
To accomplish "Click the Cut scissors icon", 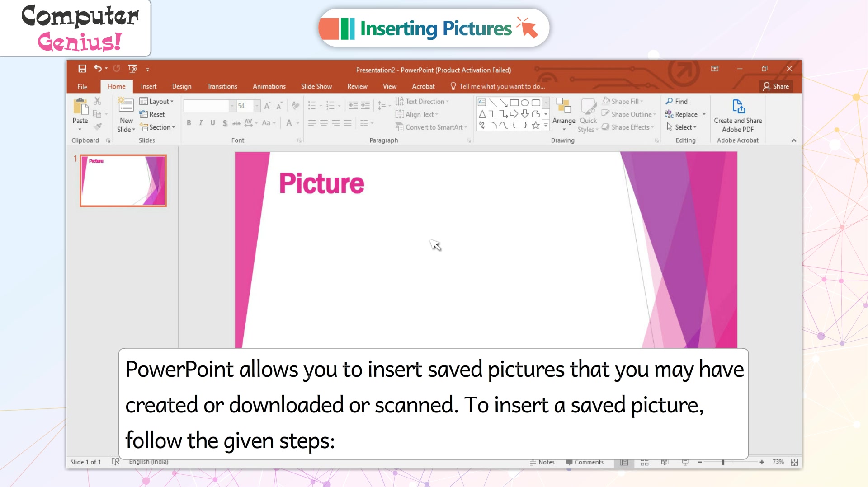I will tap(97, 101).
